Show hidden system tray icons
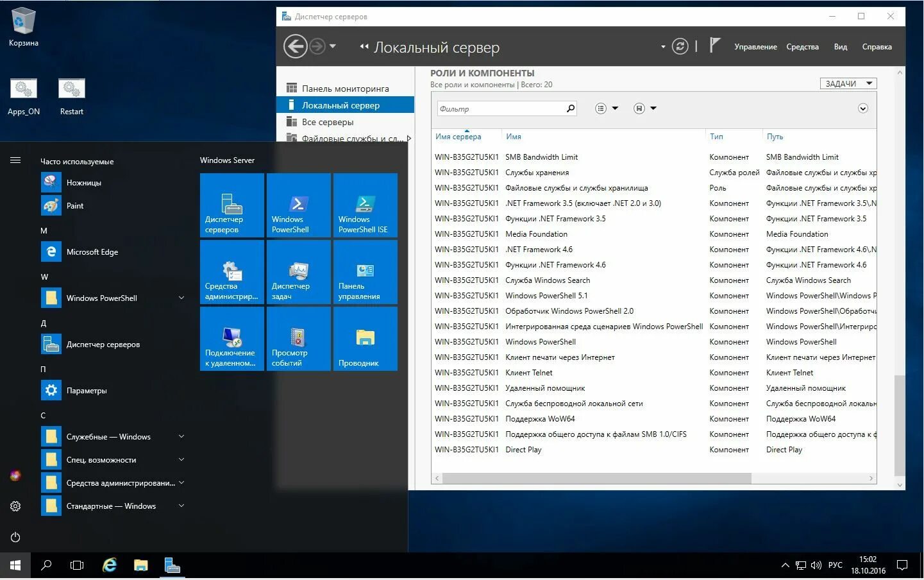Screen dimensions: 924x580 [x=785, y=565]
